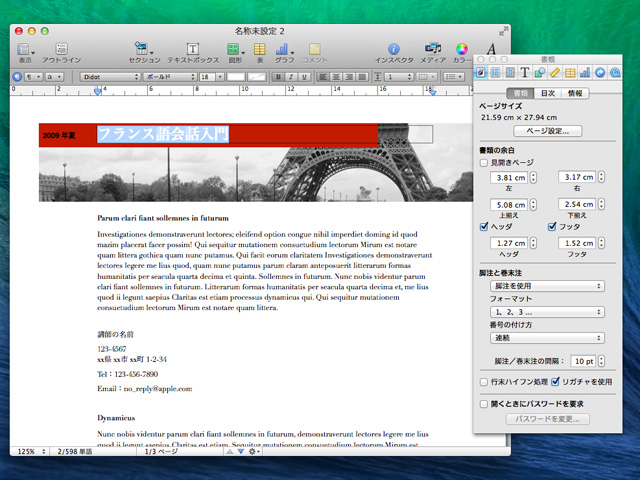Image resolution: width=640 pixels, height=480 pixels.
Task: Switch to the 情報 tab
Action: pyautogui.click(x=575, y=93)
